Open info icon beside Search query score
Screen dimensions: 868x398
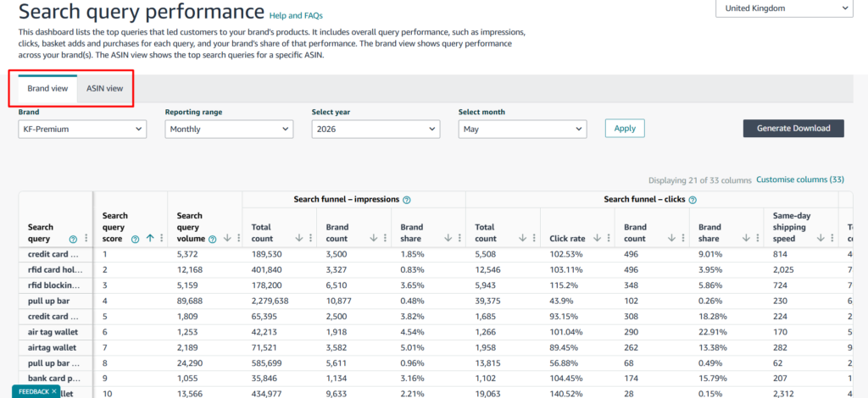[135, 239]
